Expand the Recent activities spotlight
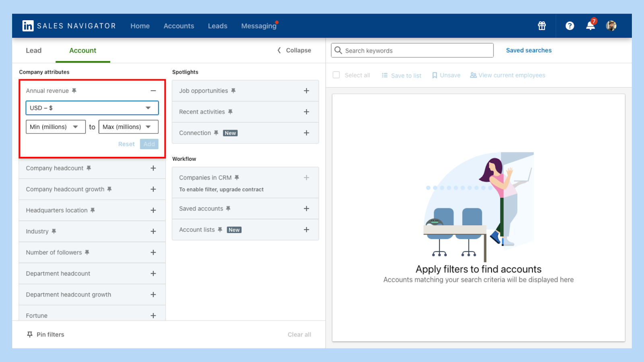 (307, 112)
